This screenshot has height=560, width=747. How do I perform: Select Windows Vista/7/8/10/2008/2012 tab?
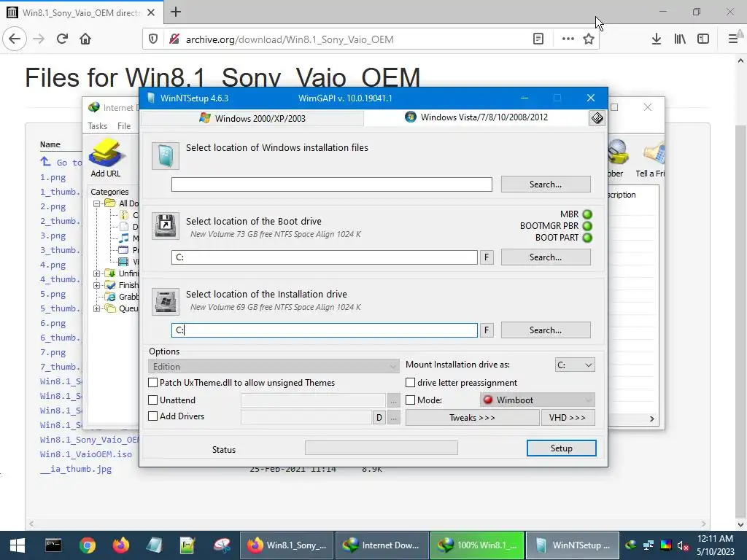pyautogui.click(x=476, y=117)
